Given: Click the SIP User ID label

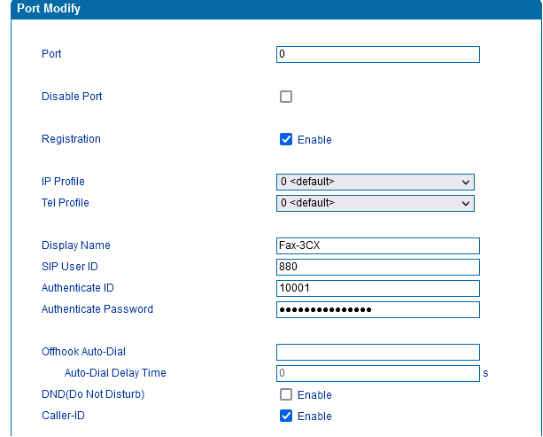Looking at the screenshot, I should click(70, 266).
